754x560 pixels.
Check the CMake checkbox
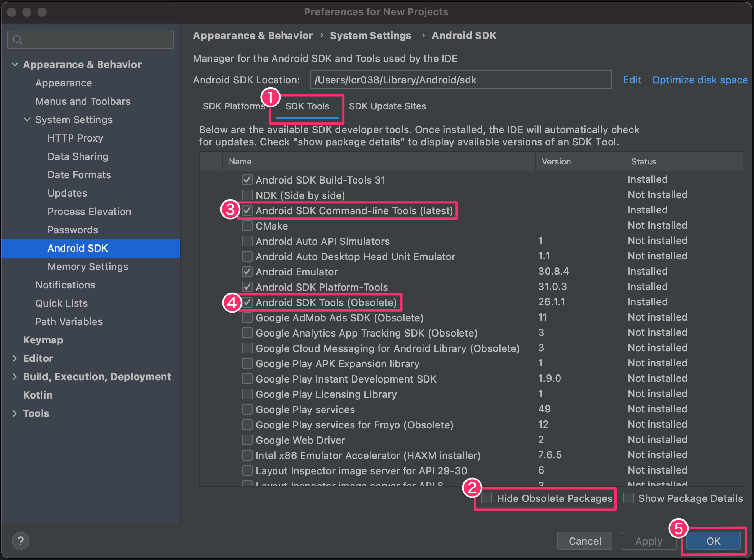[247, 226]
